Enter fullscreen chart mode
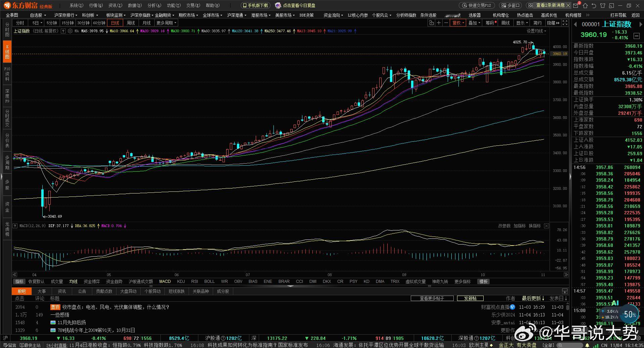The image size is (644, 348). tap(565, 23)
